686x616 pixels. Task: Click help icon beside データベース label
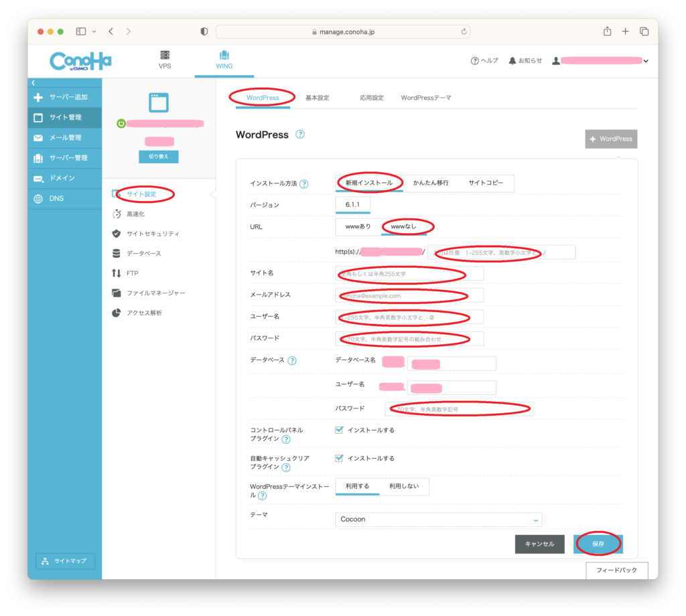tap(292, 361)
